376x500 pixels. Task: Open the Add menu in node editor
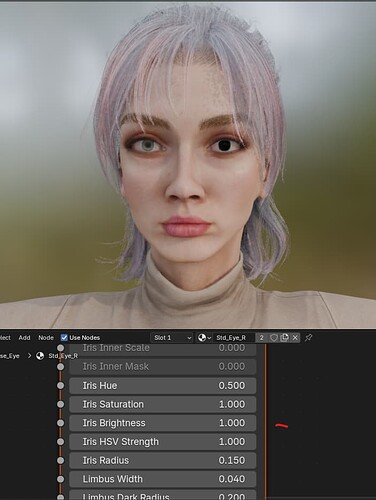tap(24, 338)
